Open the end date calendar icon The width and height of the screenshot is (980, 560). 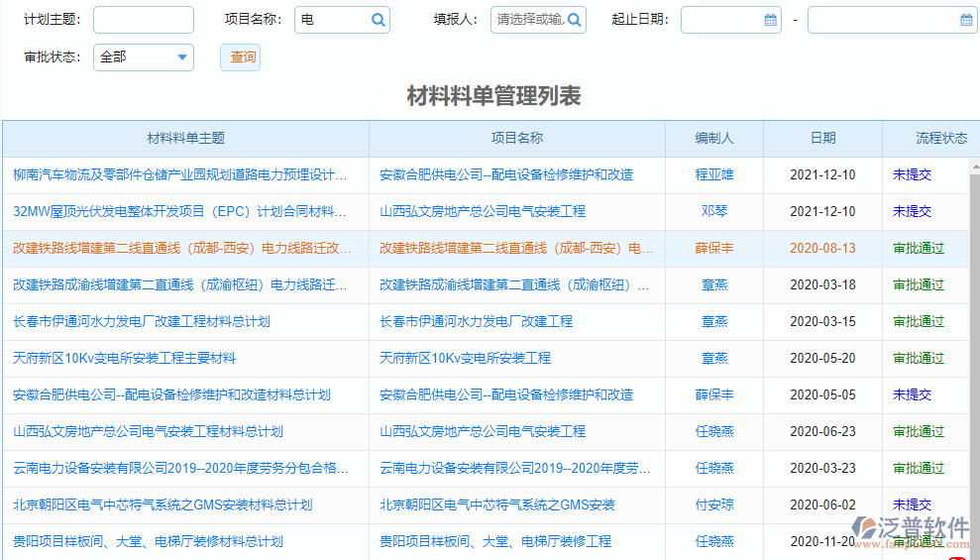pyautogui.click(x=966, y=20)
